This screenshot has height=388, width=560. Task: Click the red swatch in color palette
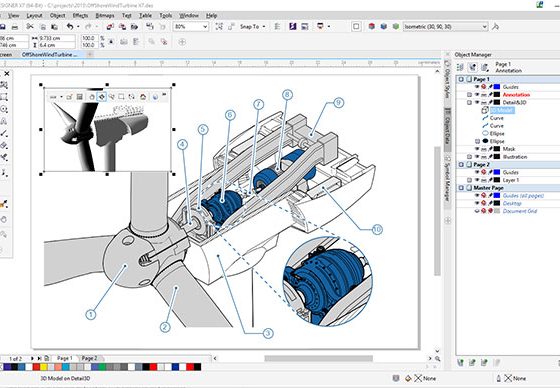pos(36,367)
